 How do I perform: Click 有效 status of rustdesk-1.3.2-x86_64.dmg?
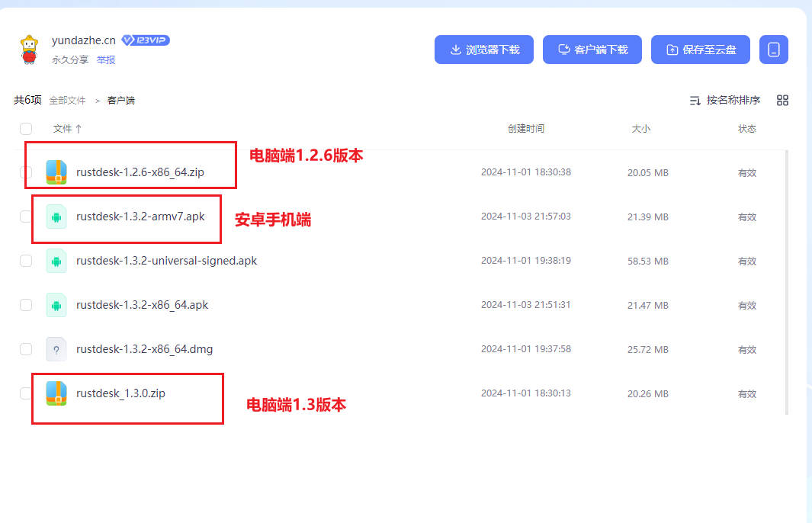[x=746, y=350]
